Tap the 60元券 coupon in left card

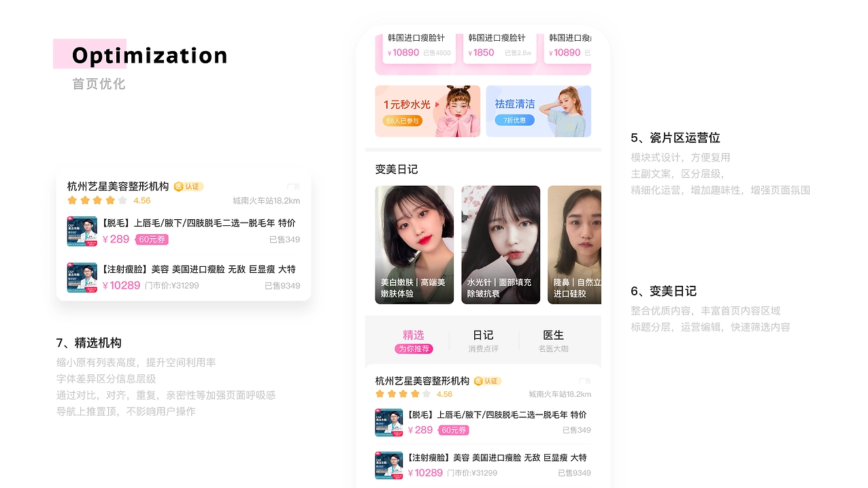pyautogui.click(x=152, y=240)
